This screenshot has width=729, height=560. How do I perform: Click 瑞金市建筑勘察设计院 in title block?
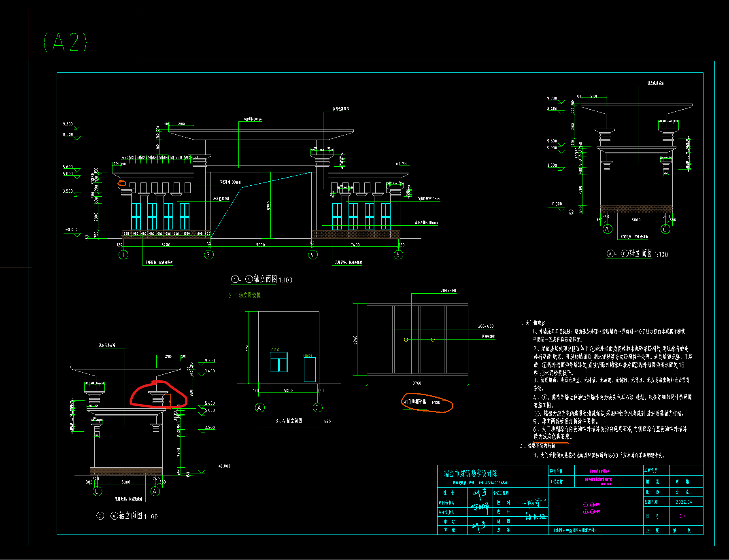(470, 473)
